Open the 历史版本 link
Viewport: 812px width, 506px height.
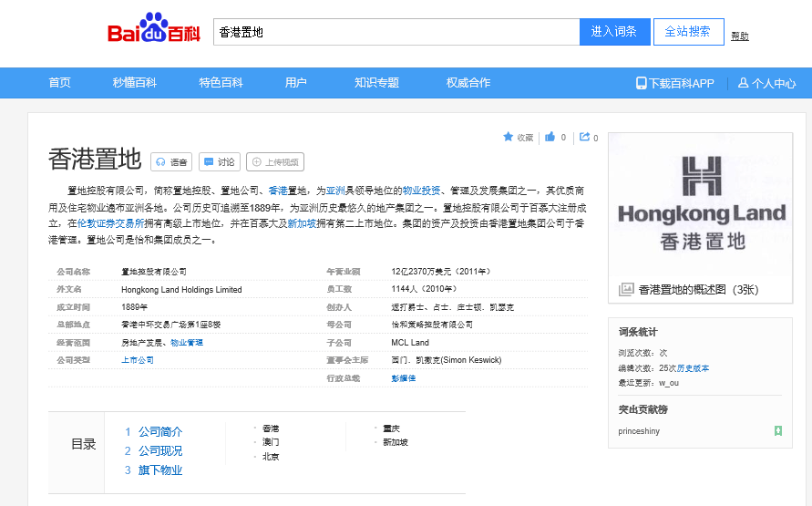pos(693,368)
